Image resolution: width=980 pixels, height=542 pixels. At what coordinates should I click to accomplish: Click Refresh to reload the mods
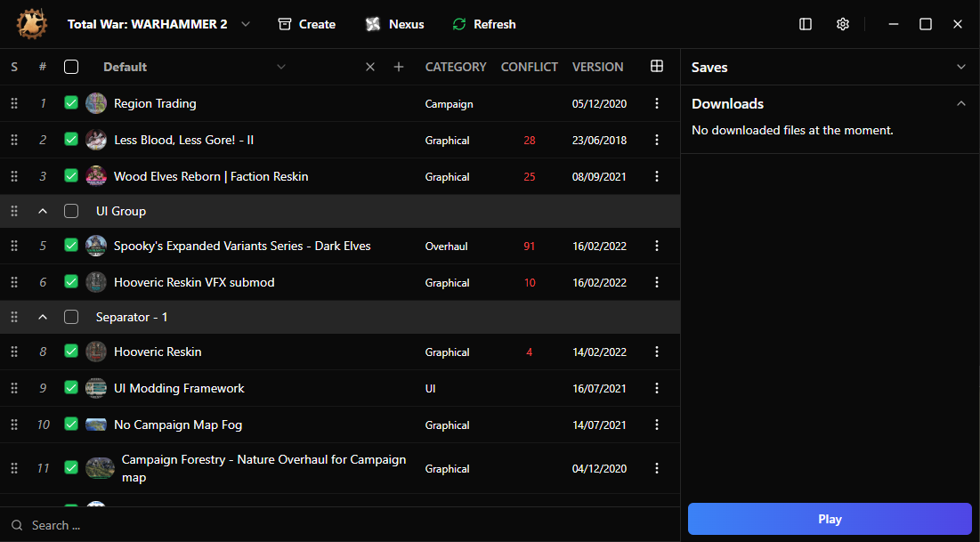(484, 24)
